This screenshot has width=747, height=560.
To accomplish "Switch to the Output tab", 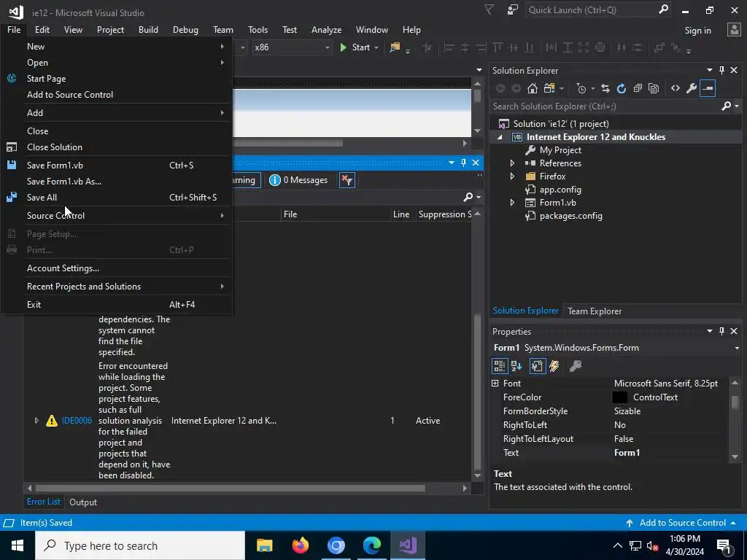I will (x=83, y=502).
